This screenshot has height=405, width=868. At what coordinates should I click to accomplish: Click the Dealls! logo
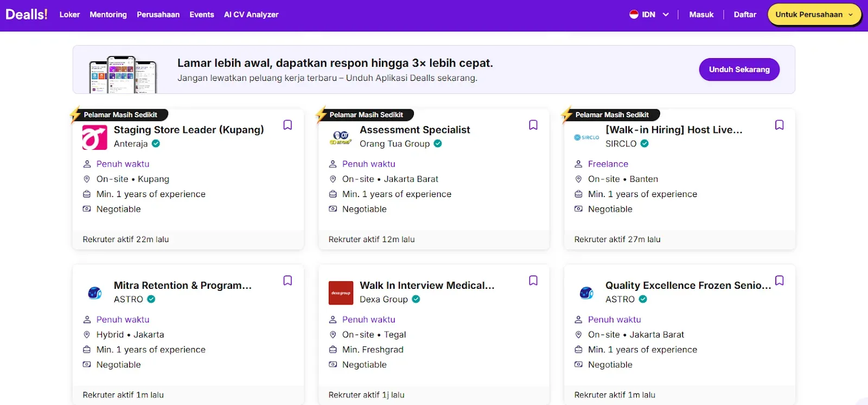tap(27, 15)
